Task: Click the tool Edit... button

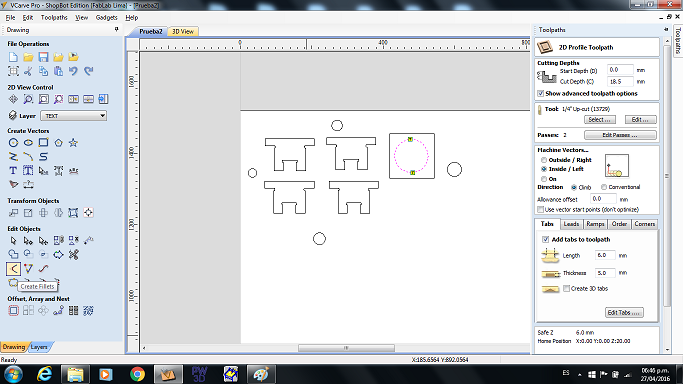Action: pyautogui.click(x=640, y=120)
